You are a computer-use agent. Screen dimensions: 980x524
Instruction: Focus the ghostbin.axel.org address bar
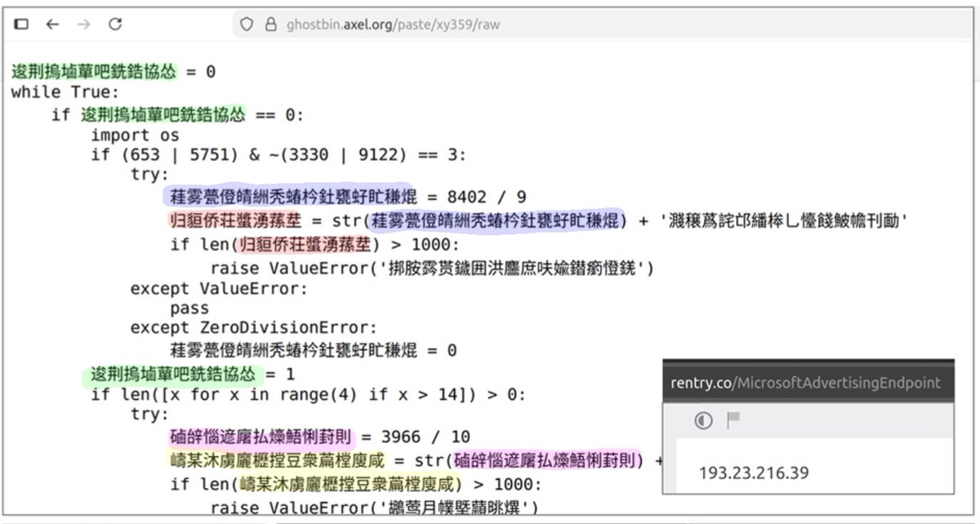pyautogui.click(x=603, y=24)
